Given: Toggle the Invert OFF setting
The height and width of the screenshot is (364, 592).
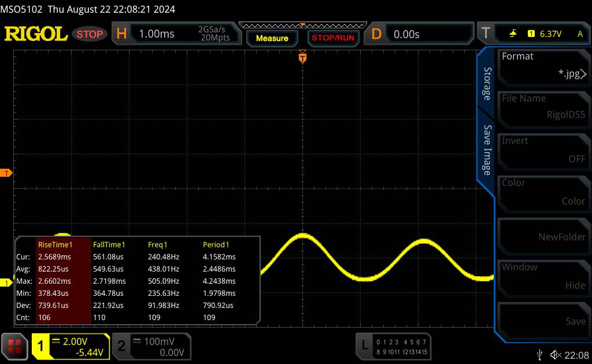Looking at the screenshot, I should 543,150.
